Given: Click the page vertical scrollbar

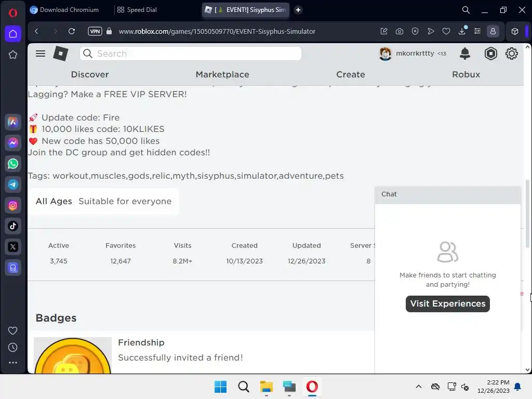Looking at the screenshot, I should (527, 214).
